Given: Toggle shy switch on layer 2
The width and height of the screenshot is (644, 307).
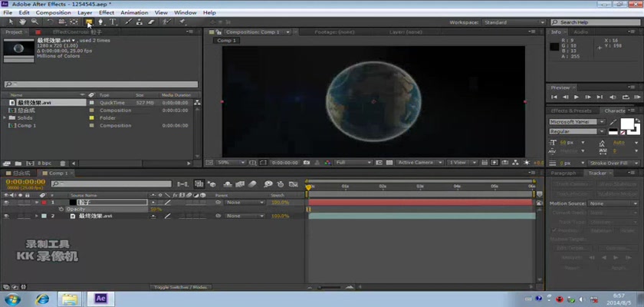Looking at the screenshot, I should click(153, 216).
